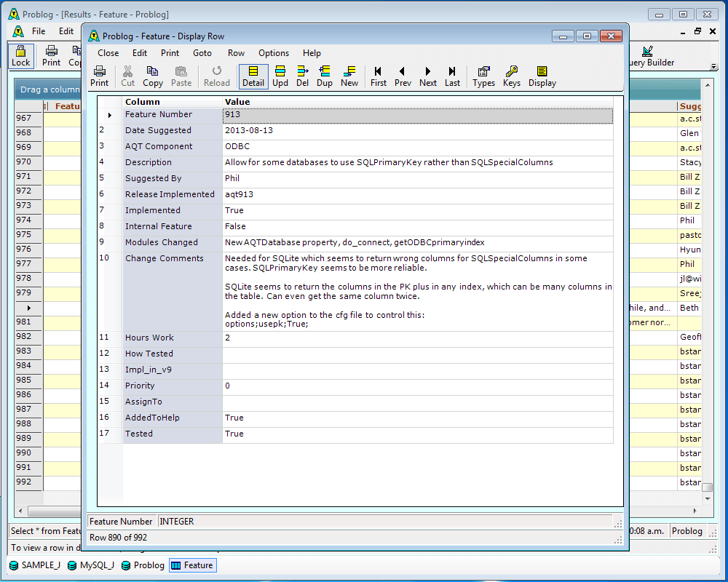
Task: Switch to MySQL_J window tab
Action: pos(92,565)
